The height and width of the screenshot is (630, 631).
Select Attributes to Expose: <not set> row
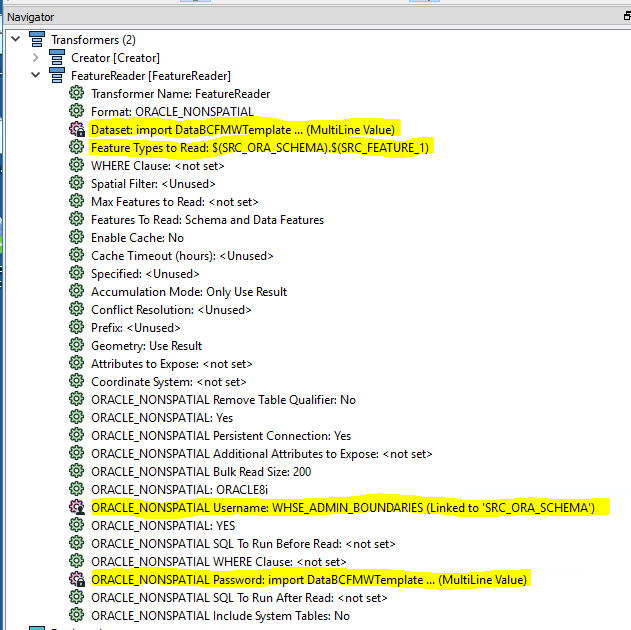tap(172, 364)
